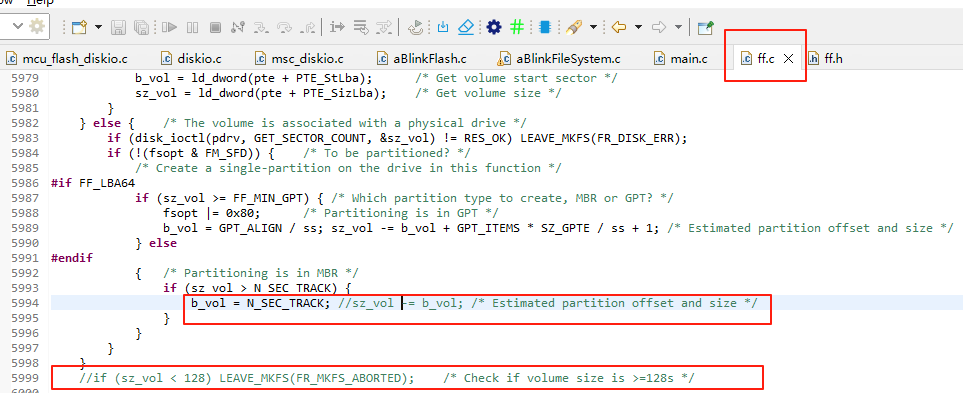Click comment 'Partitioning is in MBR'

[262, 273]
